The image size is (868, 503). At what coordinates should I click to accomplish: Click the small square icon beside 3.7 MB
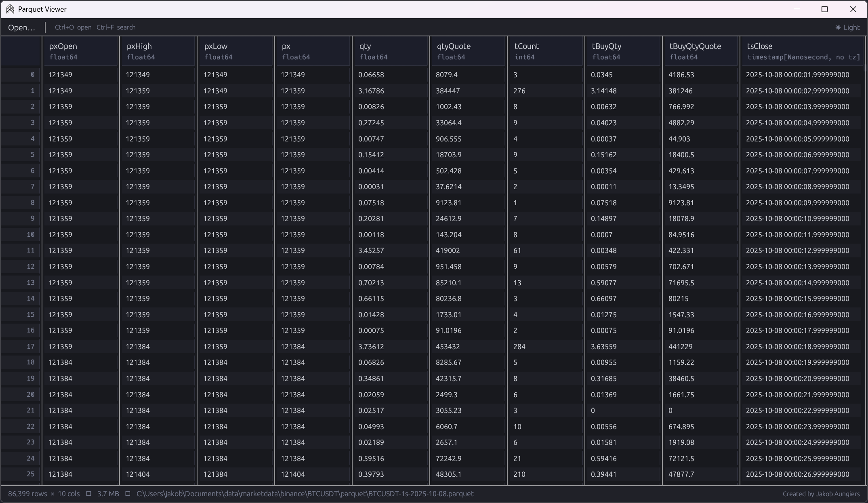coord(88,493)
